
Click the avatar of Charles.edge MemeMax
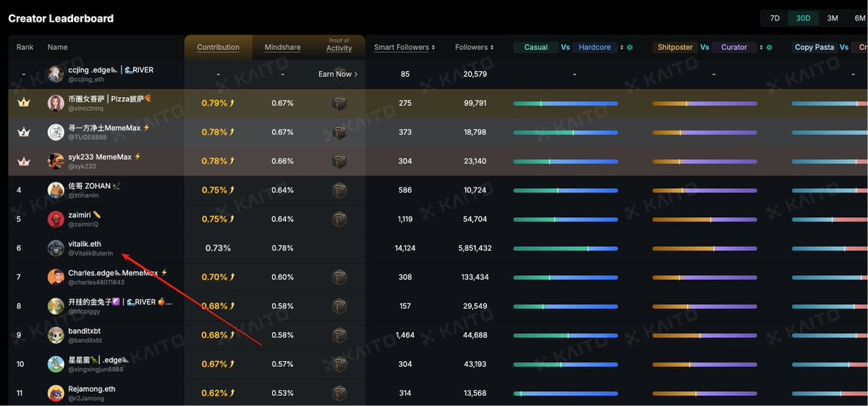point(56,277)
